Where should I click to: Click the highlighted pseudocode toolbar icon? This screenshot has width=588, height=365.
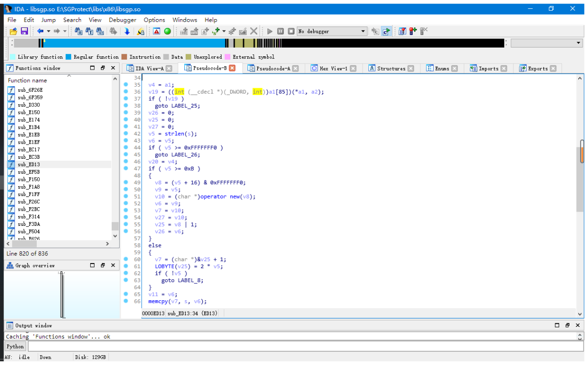[x=386, y=31]
